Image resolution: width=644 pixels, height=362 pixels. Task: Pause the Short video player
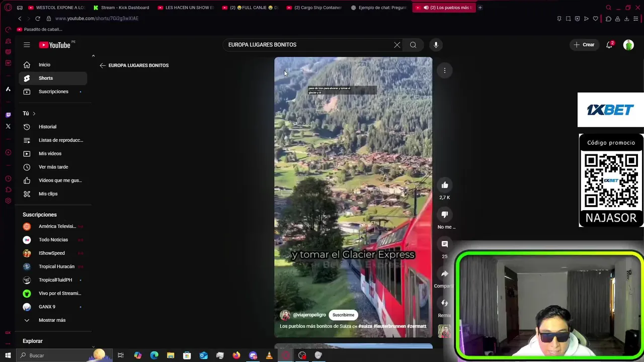pos(353,197)
